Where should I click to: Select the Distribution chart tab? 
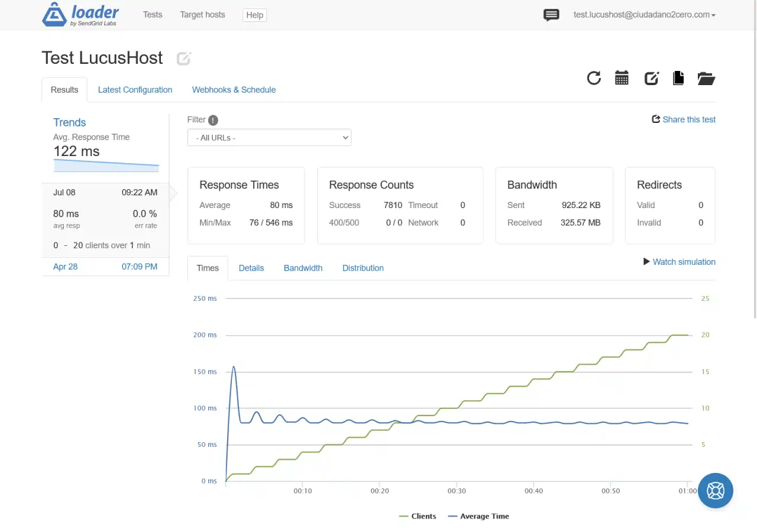pyautogui.click(x=363, y=268)
